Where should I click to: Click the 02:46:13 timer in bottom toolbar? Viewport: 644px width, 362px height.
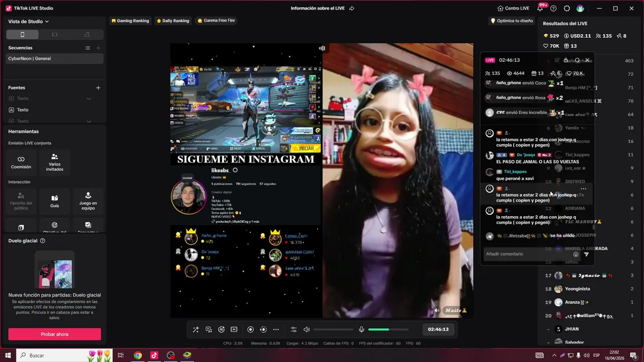pos(438,329)
